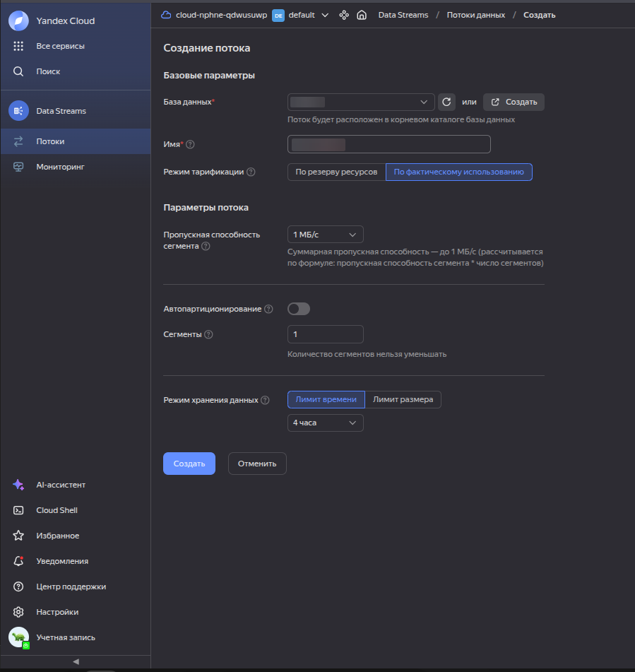
Task: Show help for Режим хранения данных
Action: 265,400
